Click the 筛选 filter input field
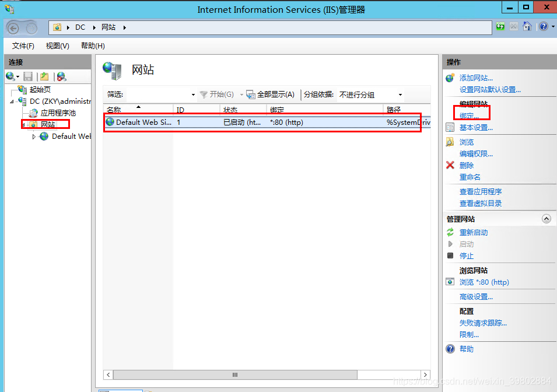 (158, 94)
